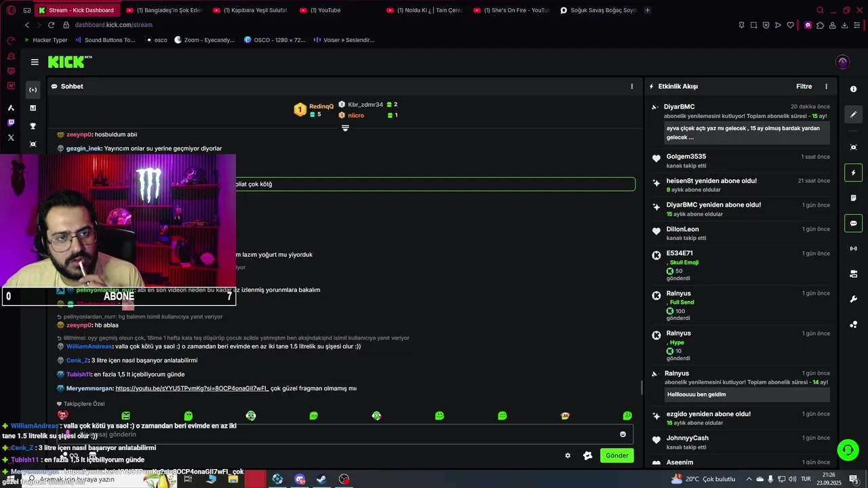Screen dimensions: 868x488
Task: Select the stream icon in left Kick sidebar
Action: (33, 89)
